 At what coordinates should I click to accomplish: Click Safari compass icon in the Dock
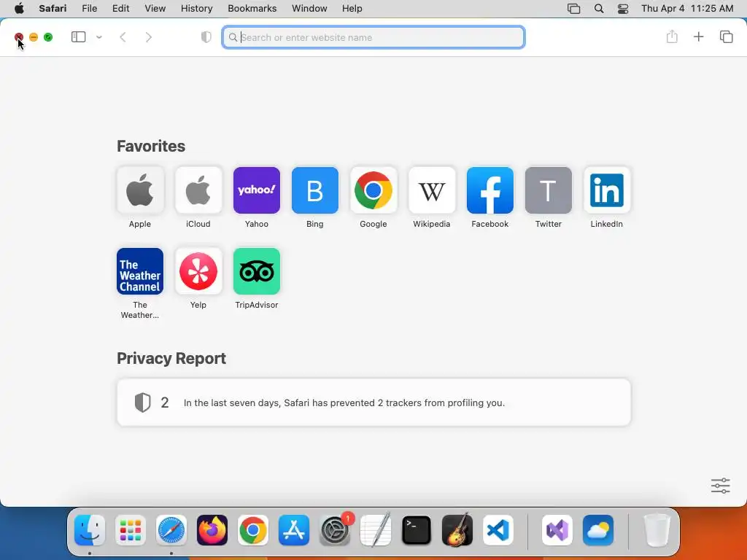click(x=171, y=529)
